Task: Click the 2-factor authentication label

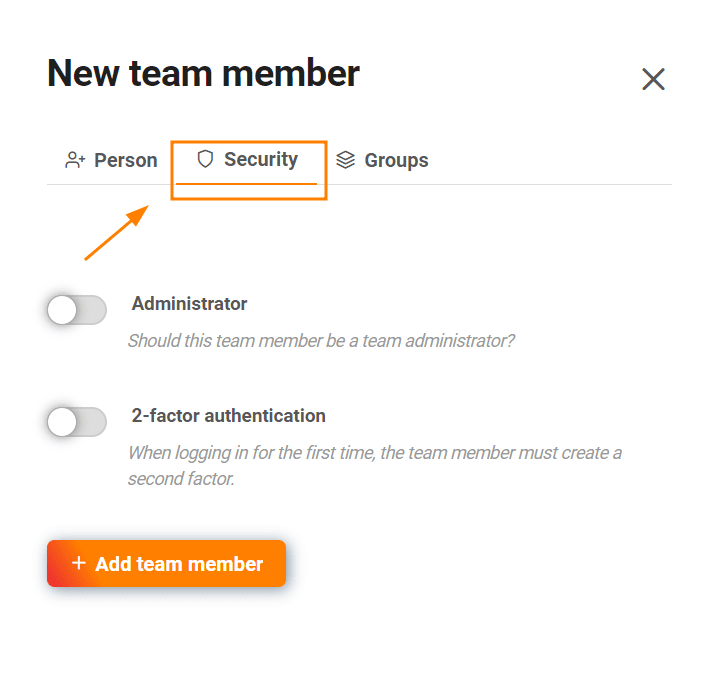Action: point(228,415)
